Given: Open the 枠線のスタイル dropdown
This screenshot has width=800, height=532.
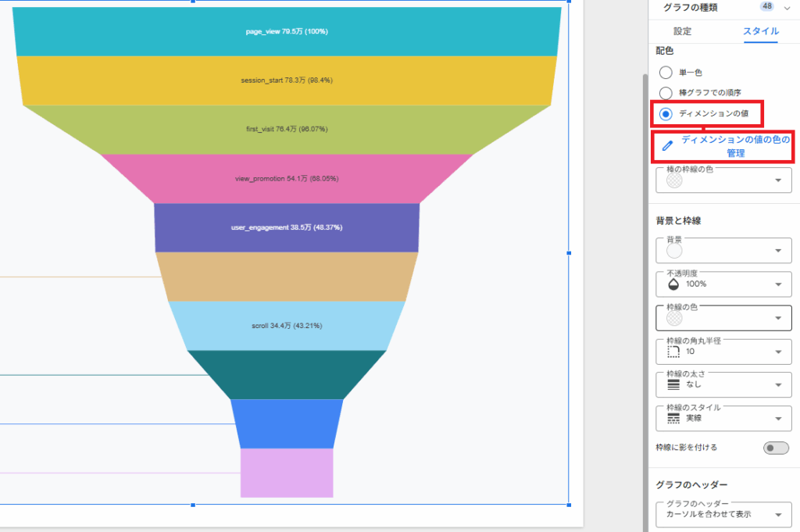Looking at the screenshot, I should [x=723, y=418].
